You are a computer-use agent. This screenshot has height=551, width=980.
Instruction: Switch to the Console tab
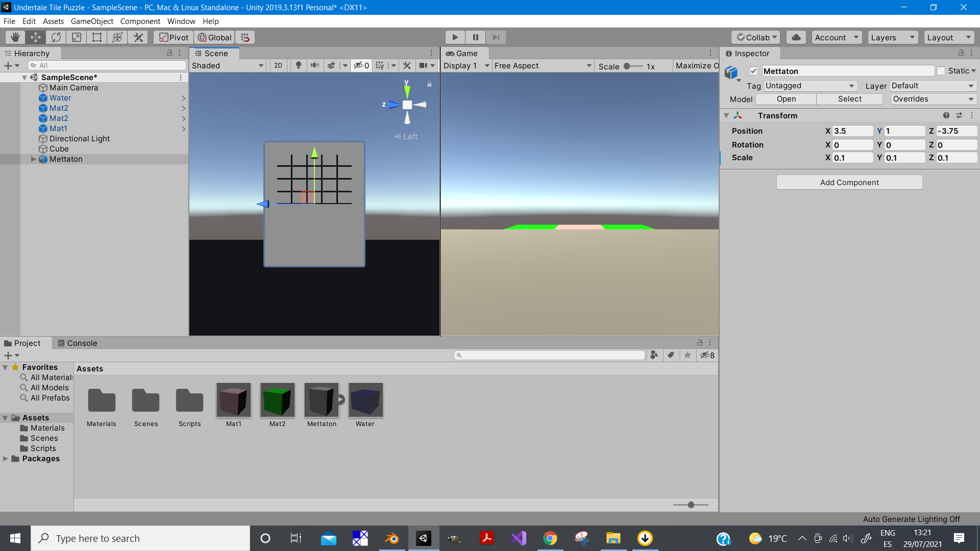click(77, 343)
